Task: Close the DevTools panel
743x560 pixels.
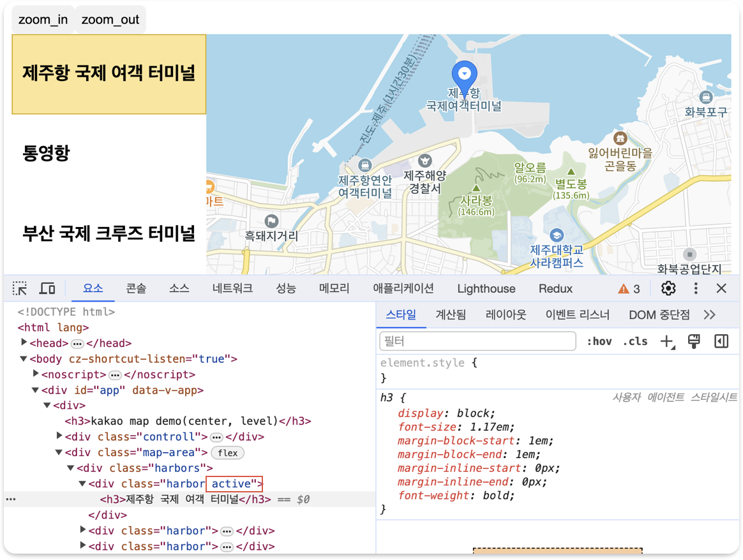Action: 721,288
